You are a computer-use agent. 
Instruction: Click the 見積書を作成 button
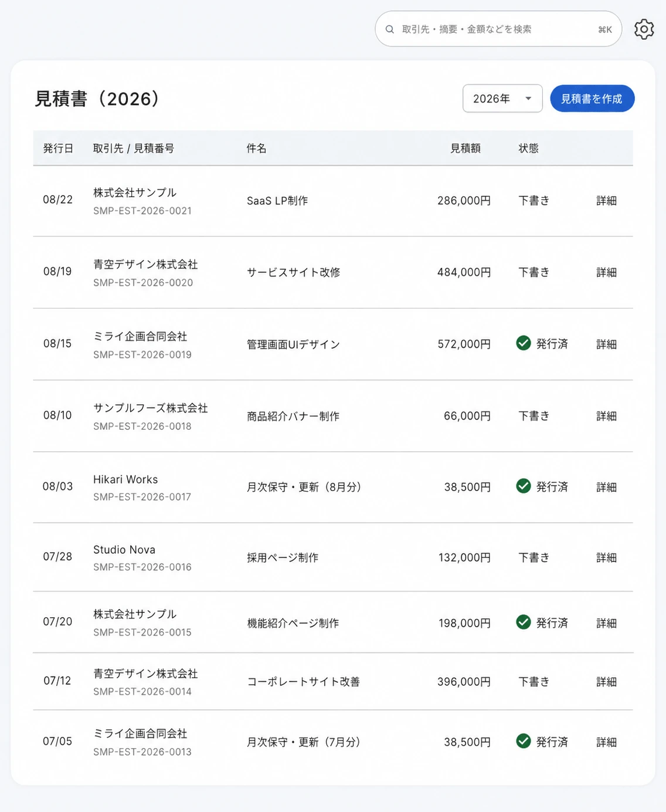592,99
